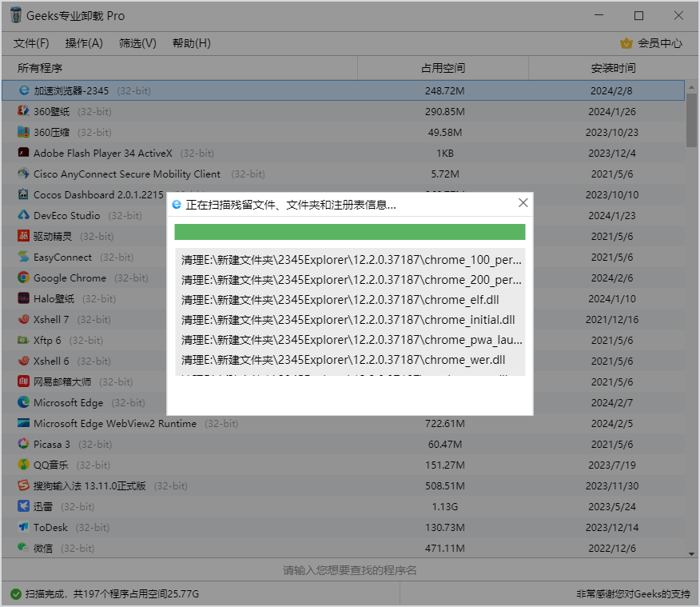Click the 360壁纸 program icon
Viewport: 700px width, 607px height.
click(x=23, y=111)
